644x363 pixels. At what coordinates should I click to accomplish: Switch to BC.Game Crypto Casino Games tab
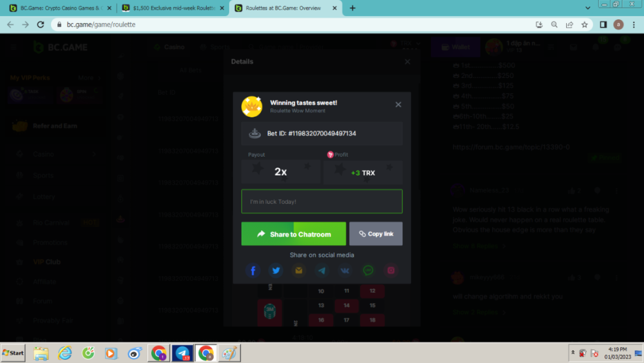58,8
